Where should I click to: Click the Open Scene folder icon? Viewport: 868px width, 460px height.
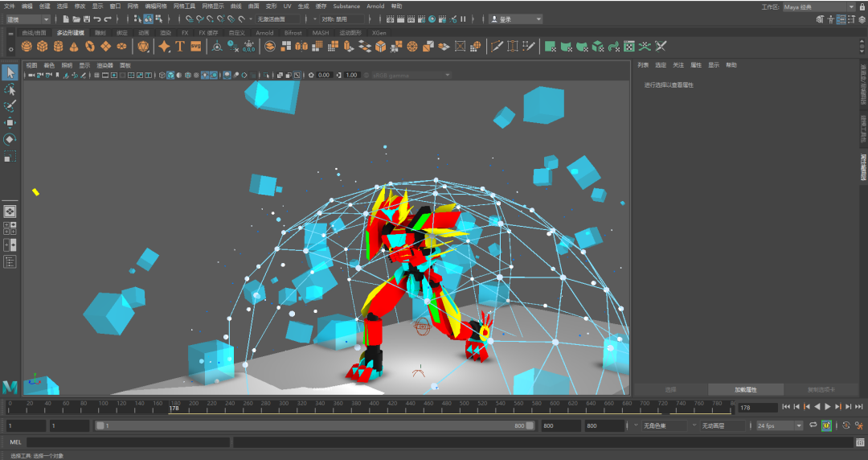tap(76, 18)
